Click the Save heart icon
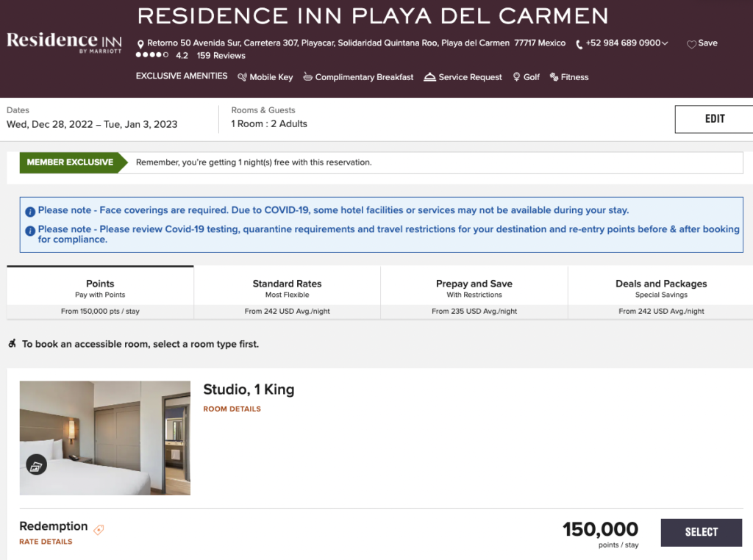The image size is (753, 560). (691, 44)
